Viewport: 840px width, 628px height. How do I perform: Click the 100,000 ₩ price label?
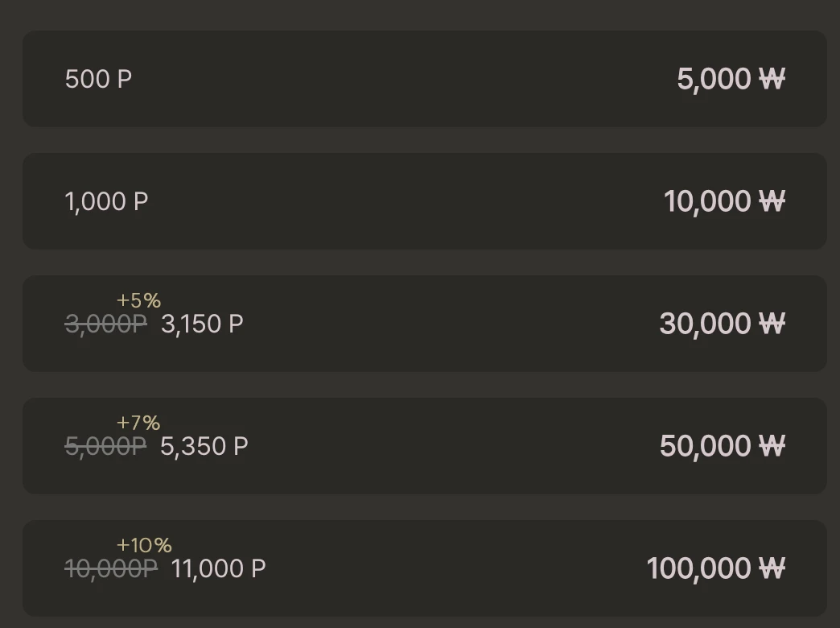point(716,568)
